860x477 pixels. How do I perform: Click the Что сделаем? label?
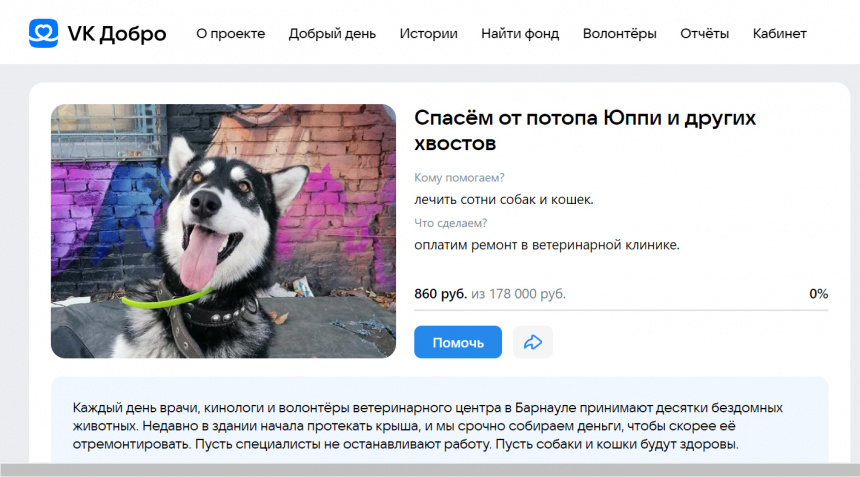pyautogui.click(x=450, y=223)
